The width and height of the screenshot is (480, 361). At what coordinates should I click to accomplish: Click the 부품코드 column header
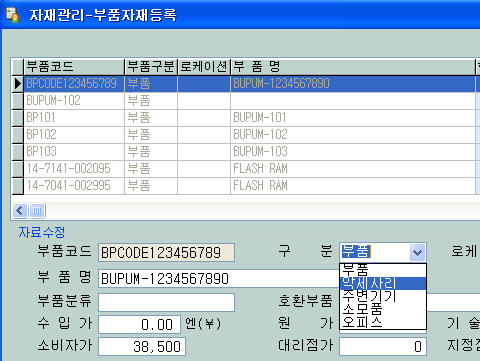[x=74, y=67]
